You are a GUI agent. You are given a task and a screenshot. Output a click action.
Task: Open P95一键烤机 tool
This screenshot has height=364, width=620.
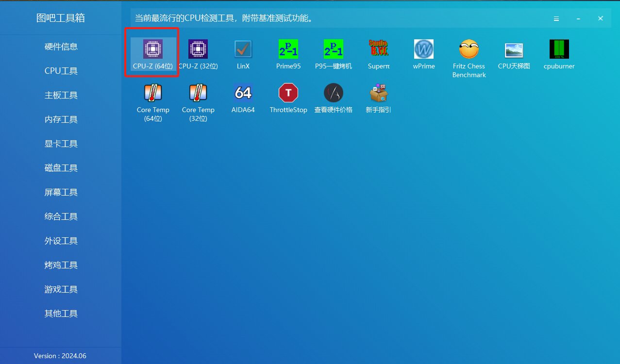(x=334, y=54)
